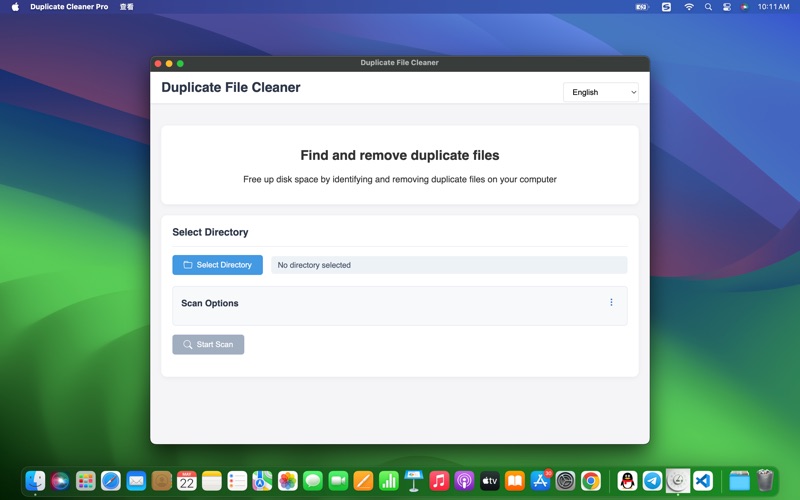Screen dimensions: 800x500
Task: Open the Duplicate Cleaner Pro app menu
Action: (x=69, y=7)
